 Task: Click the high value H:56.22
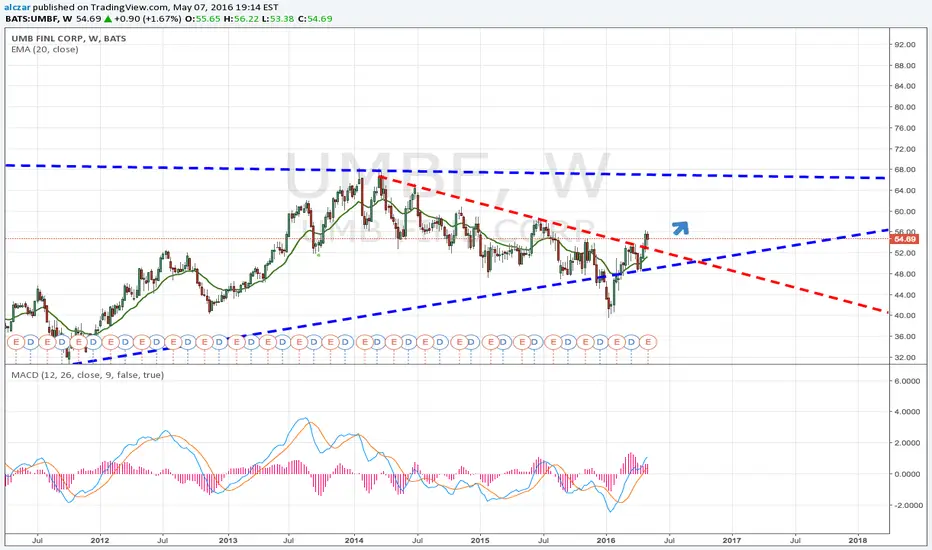click(x=241, y=19)
